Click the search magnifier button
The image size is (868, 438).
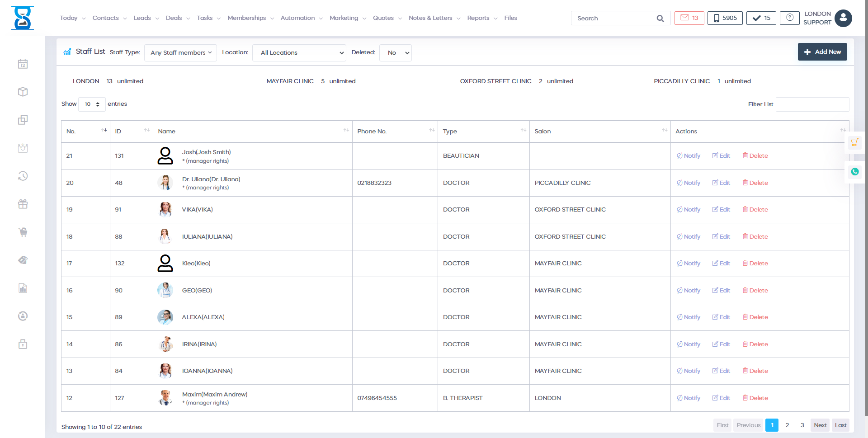coord(660,19)
